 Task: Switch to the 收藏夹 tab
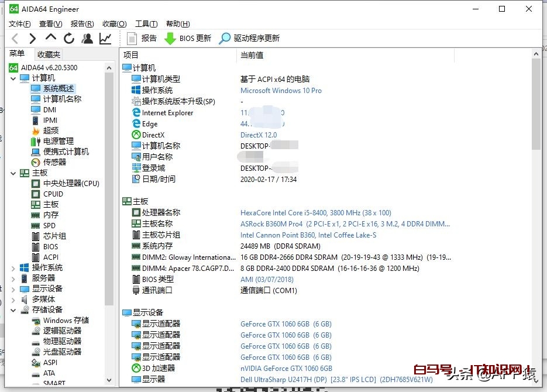point(48,54)
